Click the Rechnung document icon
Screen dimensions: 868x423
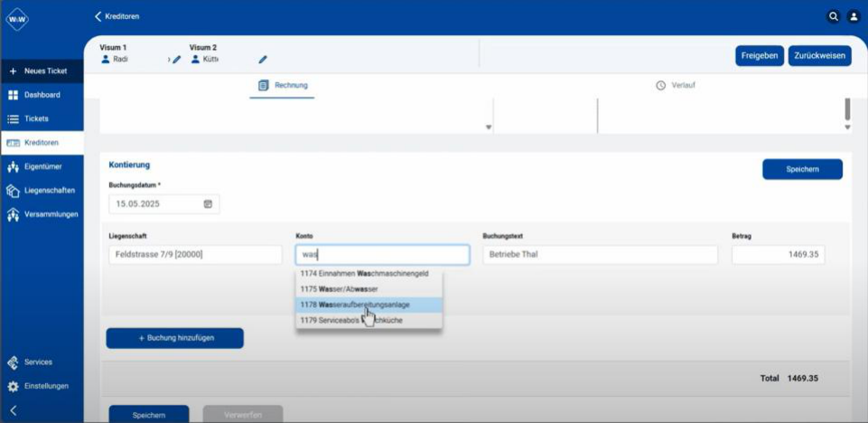click(264, 85)
